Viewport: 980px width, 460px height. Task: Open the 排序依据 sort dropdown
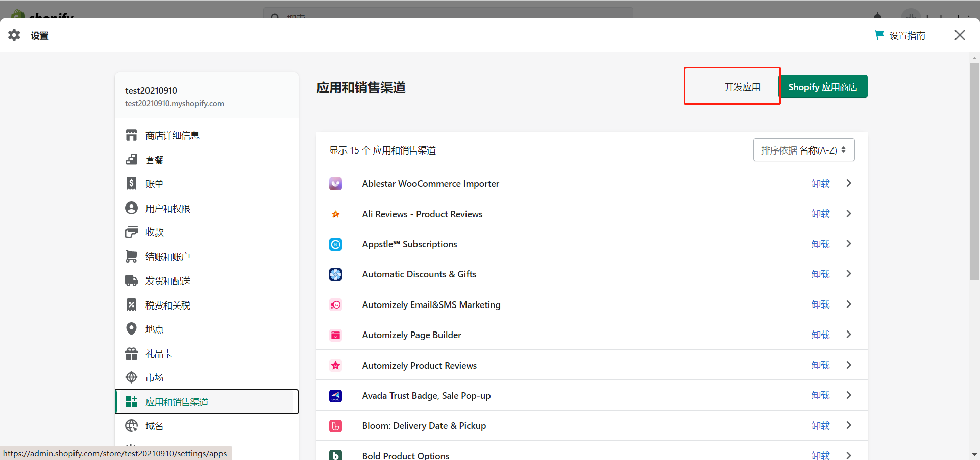click(x=804, y=150)
